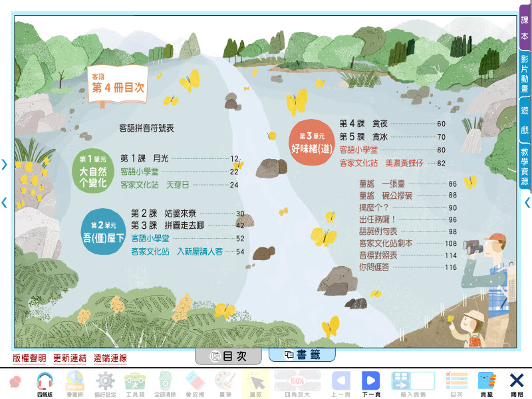Open the 課本 textbook side tab
Viewport: 532px width, 399px height.
525,28
